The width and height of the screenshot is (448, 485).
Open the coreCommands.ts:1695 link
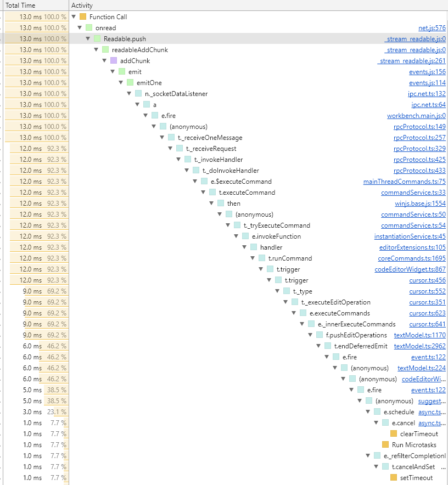point(412,258)
